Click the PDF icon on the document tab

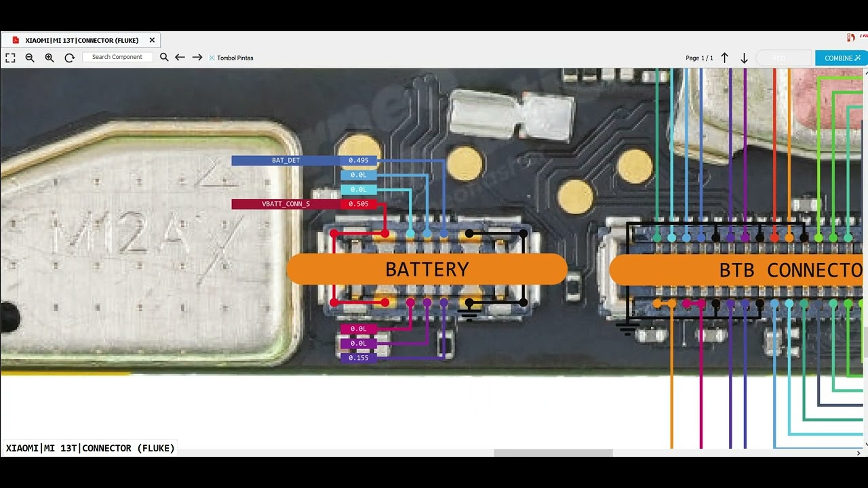16,40
